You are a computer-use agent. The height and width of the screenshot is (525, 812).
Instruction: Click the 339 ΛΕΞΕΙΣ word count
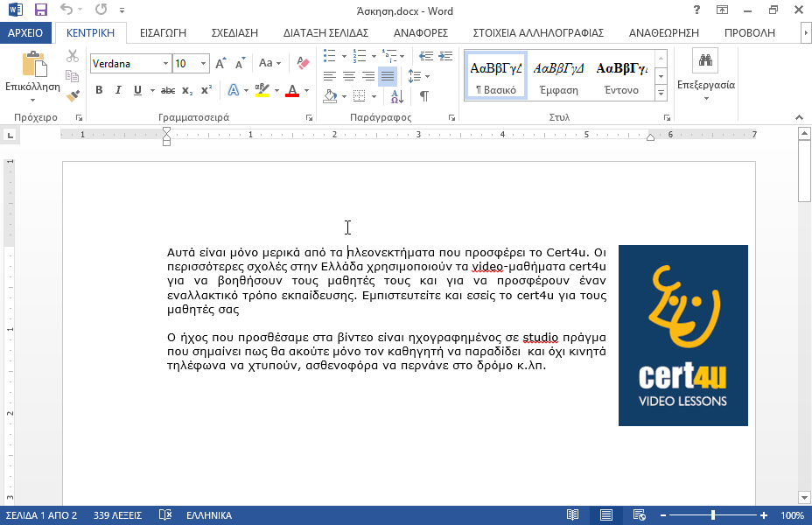point(117,515)
